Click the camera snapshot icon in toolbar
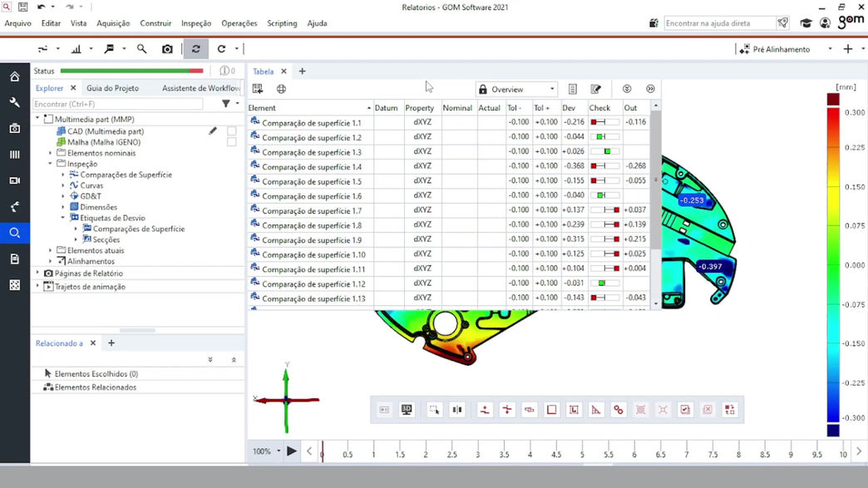This screenshot has width=868, height=488. [167, 49]
